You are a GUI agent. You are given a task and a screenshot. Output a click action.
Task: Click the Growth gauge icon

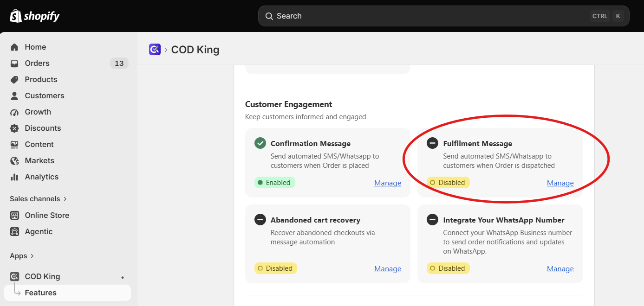(14, 112)
